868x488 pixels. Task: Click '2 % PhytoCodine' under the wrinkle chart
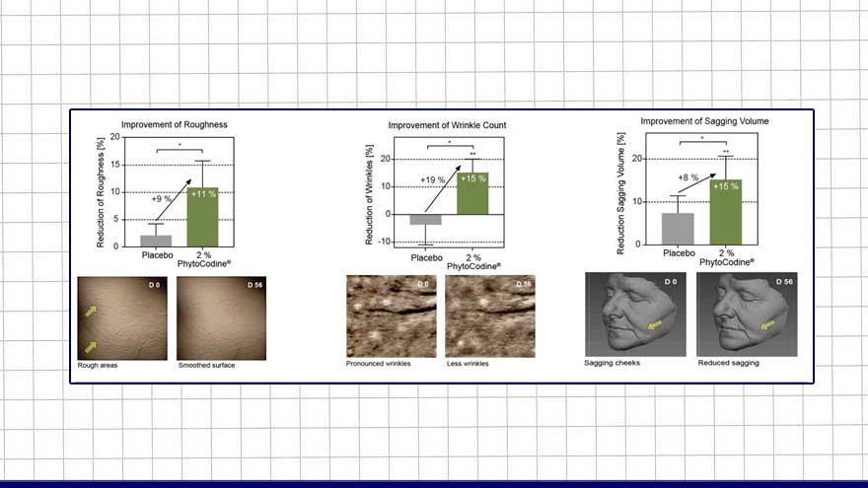(x=473, y=262)
